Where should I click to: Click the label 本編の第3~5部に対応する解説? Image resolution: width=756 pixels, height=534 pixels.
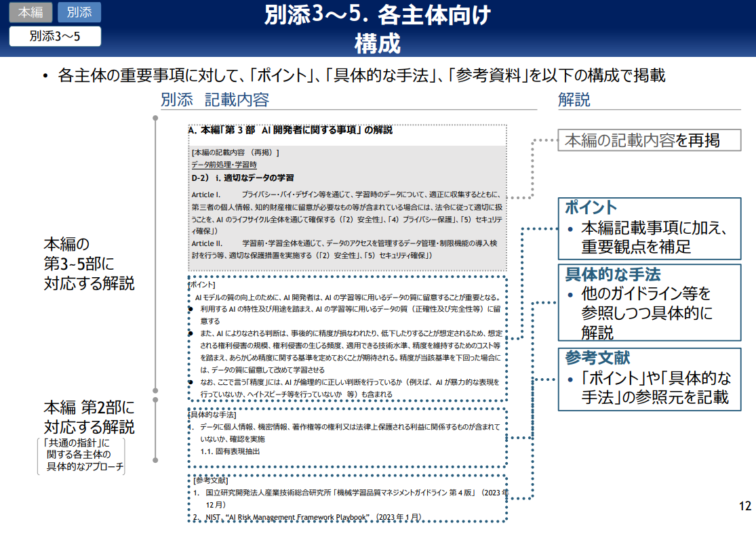(x=89, y=264)
